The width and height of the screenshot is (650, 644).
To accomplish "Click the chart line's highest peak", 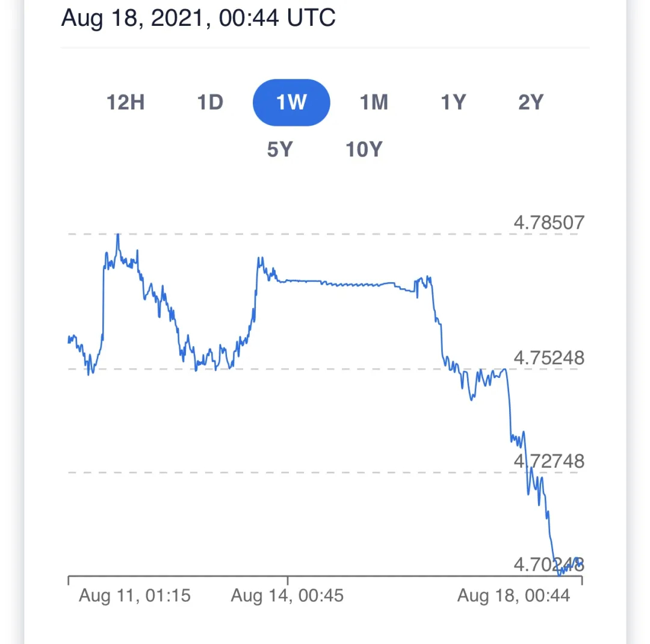I will 118,235.
